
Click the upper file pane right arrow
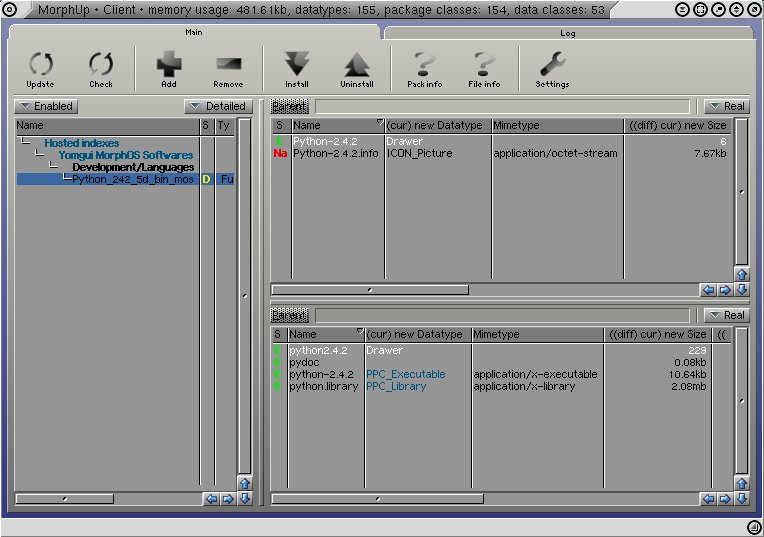tap(725, 290)
